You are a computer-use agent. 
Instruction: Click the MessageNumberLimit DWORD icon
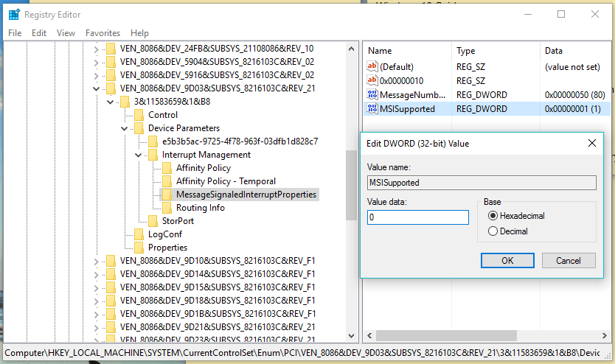pyautogui.click(x=372, y=95)
